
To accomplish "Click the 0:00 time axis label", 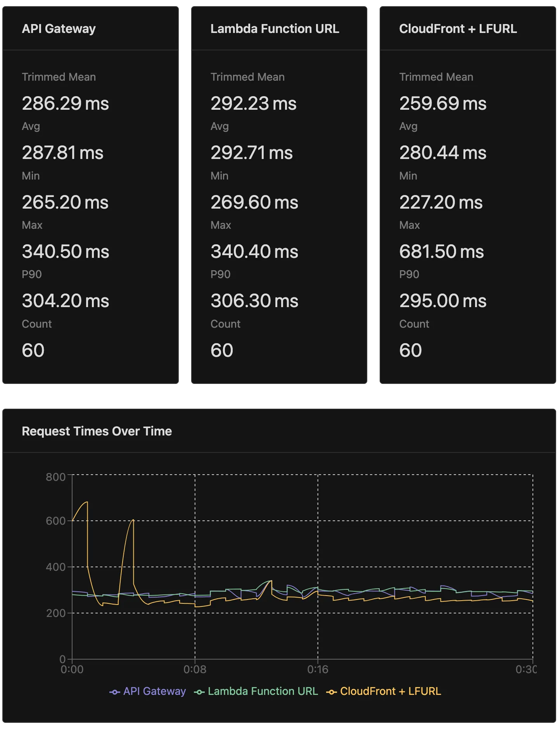I will coord(72,670).
